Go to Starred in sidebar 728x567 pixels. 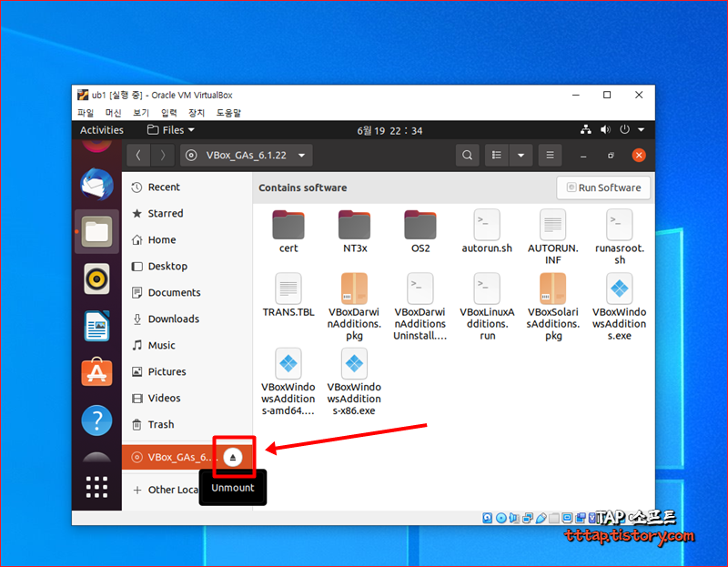[x=187, y=214]
